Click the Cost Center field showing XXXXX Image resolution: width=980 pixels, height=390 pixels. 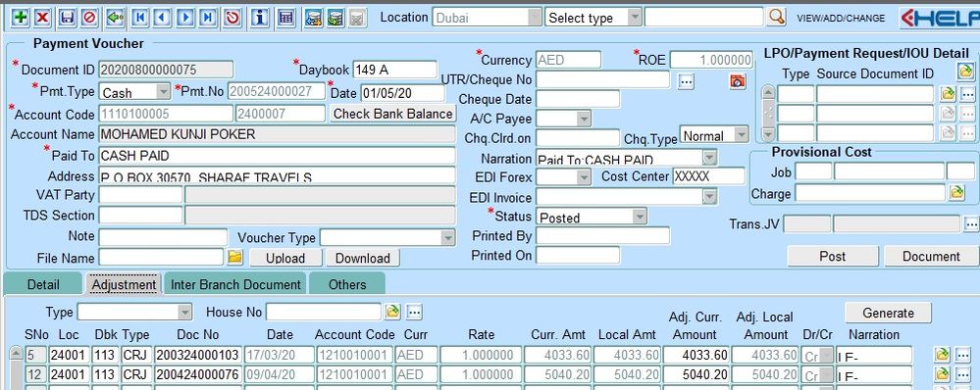pos(708,176)
